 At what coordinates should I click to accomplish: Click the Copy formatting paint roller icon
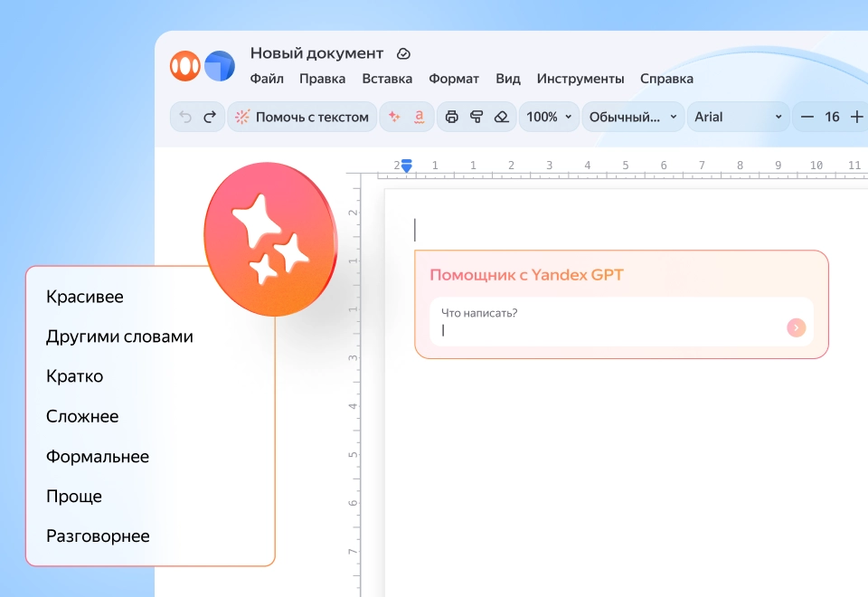pos(477,117)
